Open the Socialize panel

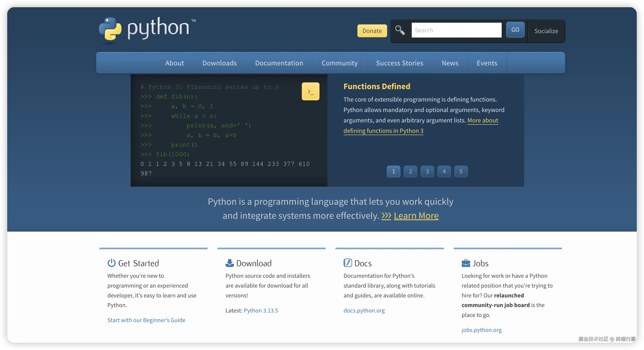(546, 31)
